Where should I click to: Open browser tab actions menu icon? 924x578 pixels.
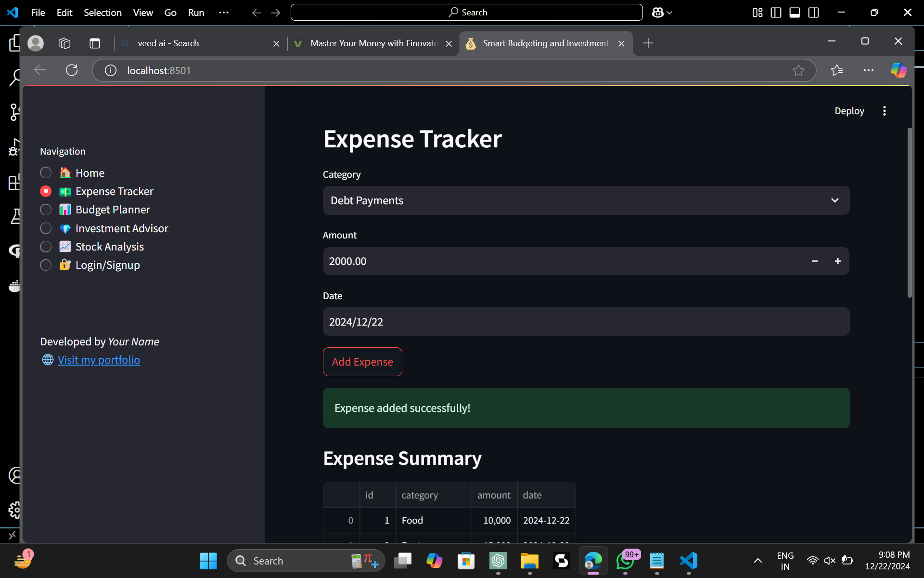pos(95,43)
